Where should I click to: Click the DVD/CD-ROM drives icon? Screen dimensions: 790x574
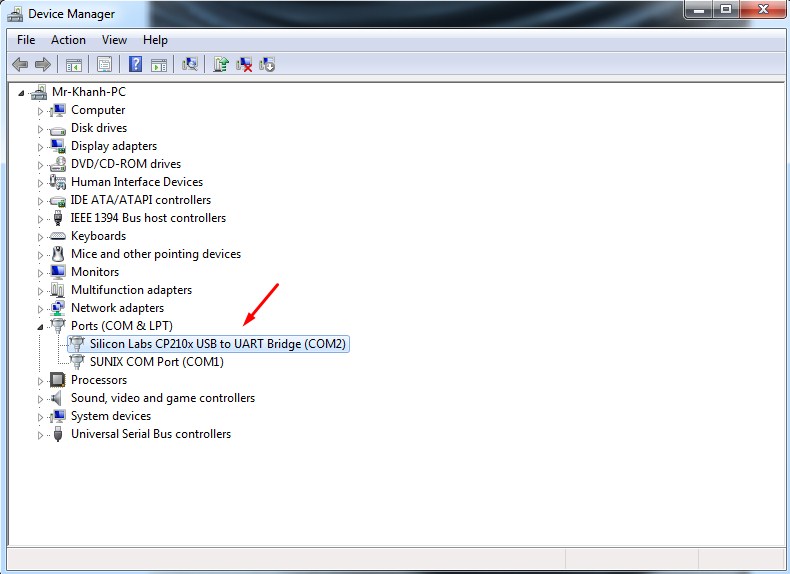[x=57, y=164]
